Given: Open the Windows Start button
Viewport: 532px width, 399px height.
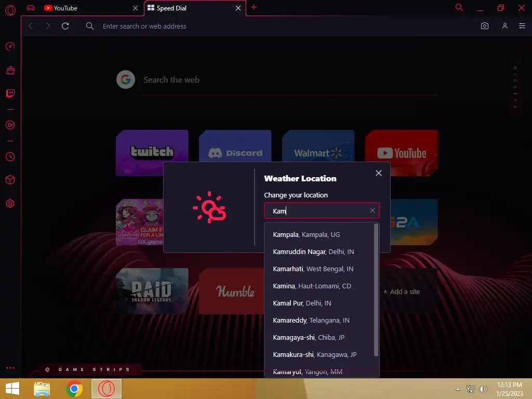Looking at the screenshot, I should coord(12,389).
